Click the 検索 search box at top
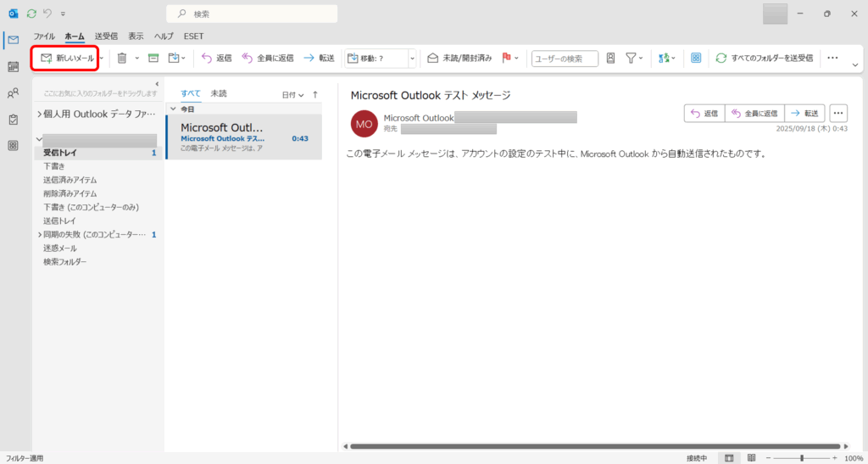 point(252,14)
